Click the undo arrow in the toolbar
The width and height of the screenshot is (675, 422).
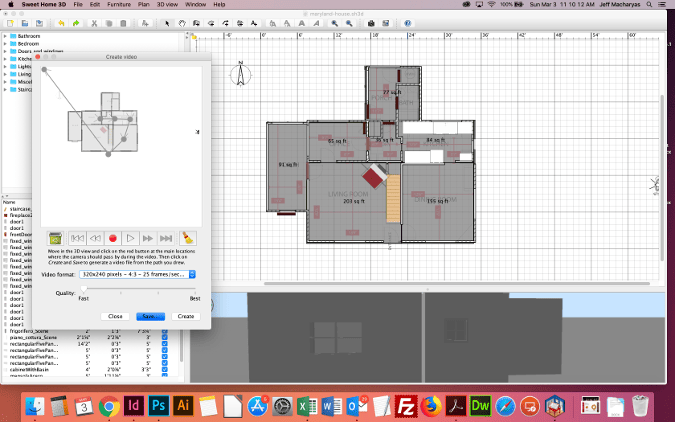tap(60, 22)
